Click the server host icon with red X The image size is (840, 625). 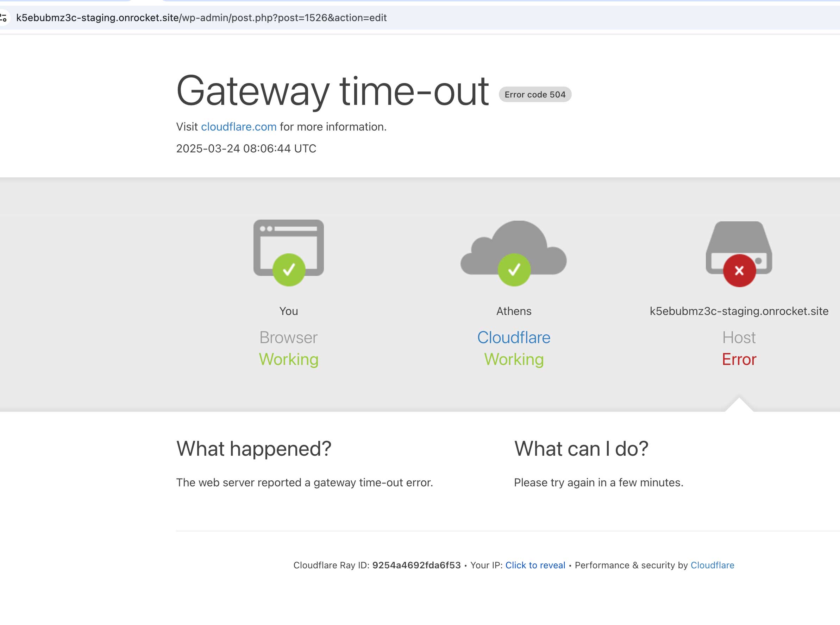[739, 248]
